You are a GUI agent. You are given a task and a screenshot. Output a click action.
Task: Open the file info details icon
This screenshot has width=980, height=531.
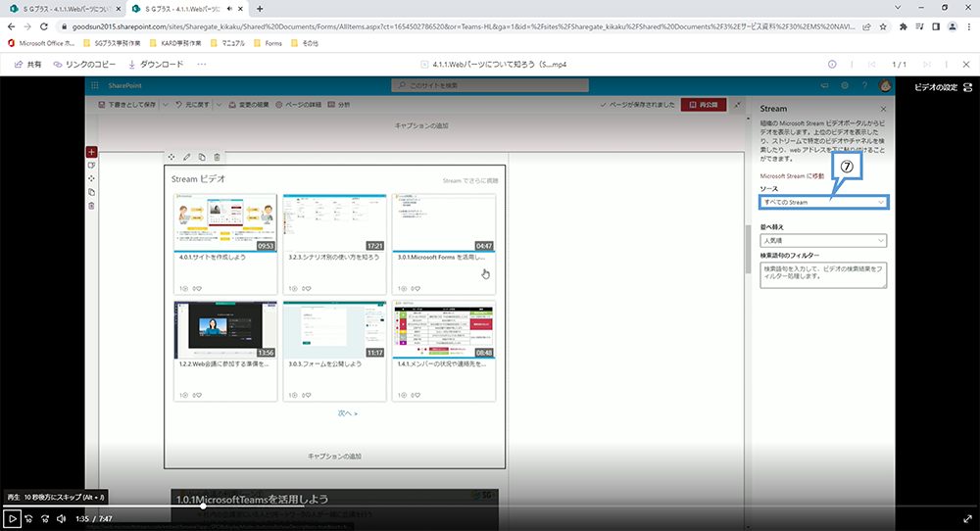pyautogui.click(x=832, y=65)
